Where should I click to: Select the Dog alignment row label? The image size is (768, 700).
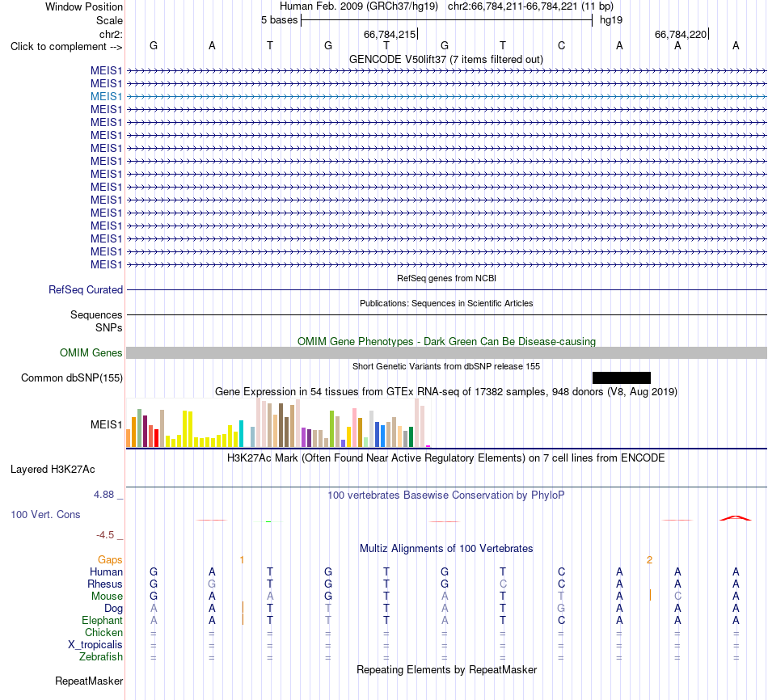(x=113, y=609)
